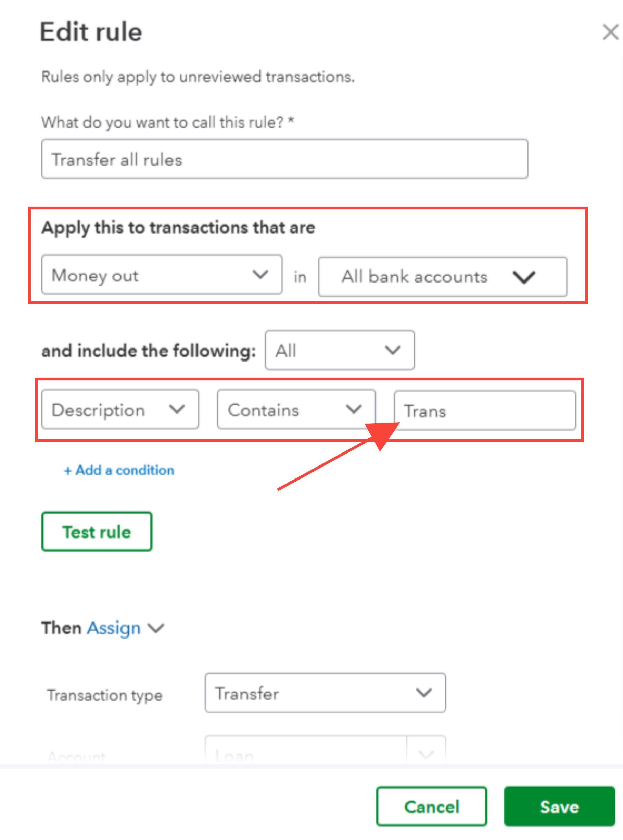Image resolution: width=623 pixels, height=840 pixels.
Task: Click the chevron arrow beside Assign
Action: click(x=156, y=628)
